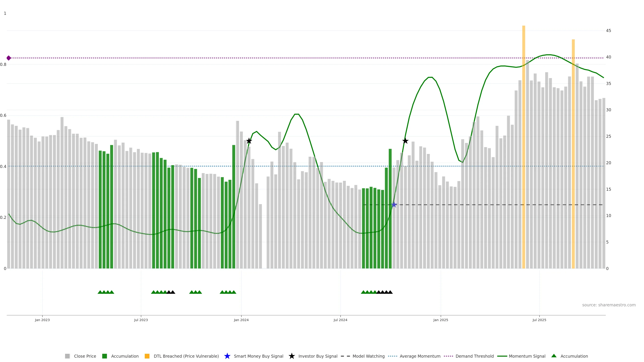Viewport: 644px width, 362px height.
Task: Click the green Accumulation color swatch in legend
Action: (x=104, y=356)
